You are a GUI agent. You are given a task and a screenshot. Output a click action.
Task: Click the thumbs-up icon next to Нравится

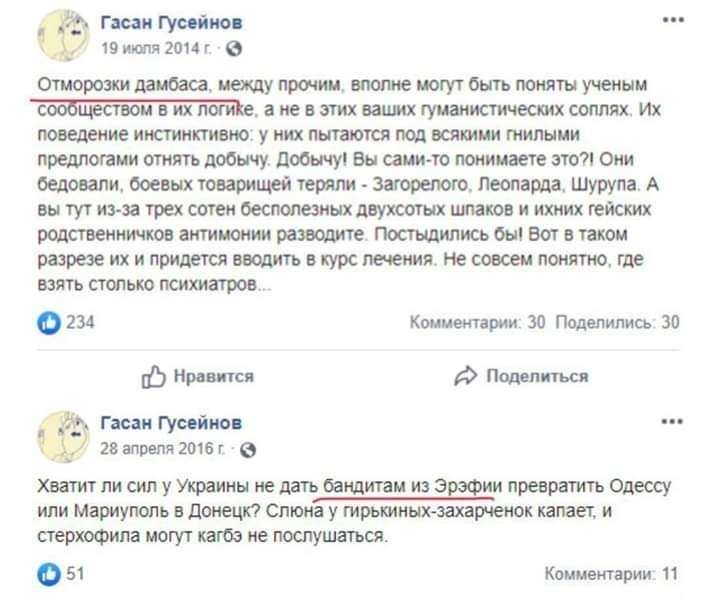153,377
